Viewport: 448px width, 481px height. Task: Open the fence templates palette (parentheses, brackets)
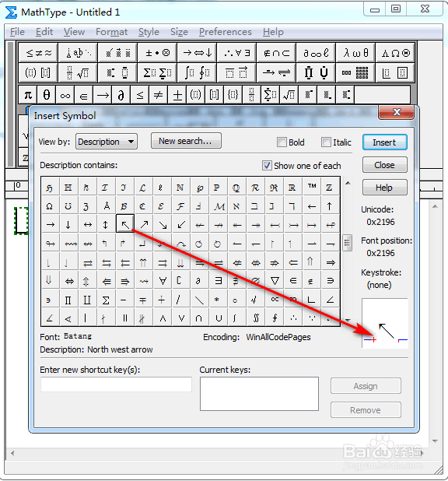click(38, 72)
